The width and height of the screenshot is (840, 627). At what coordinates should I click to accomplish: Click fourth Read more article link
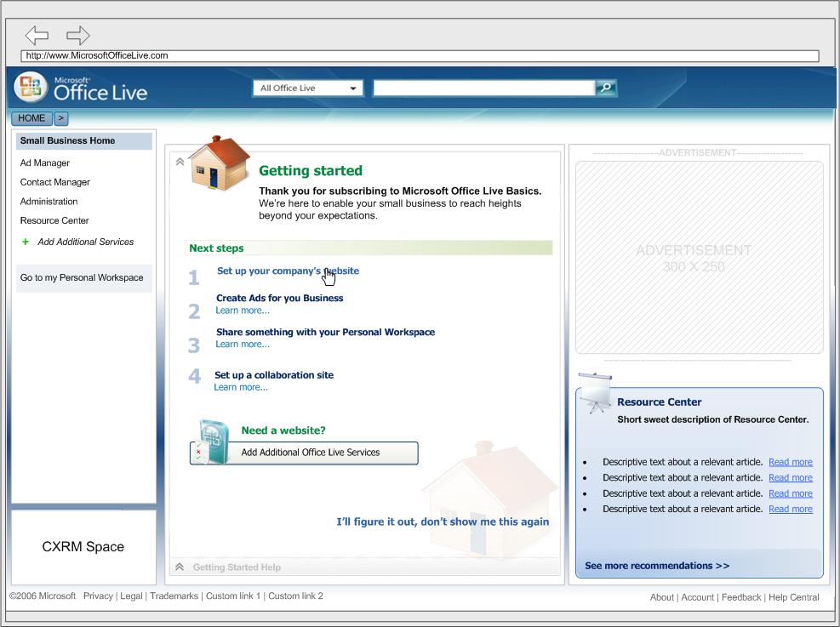[x=791, y=510]
